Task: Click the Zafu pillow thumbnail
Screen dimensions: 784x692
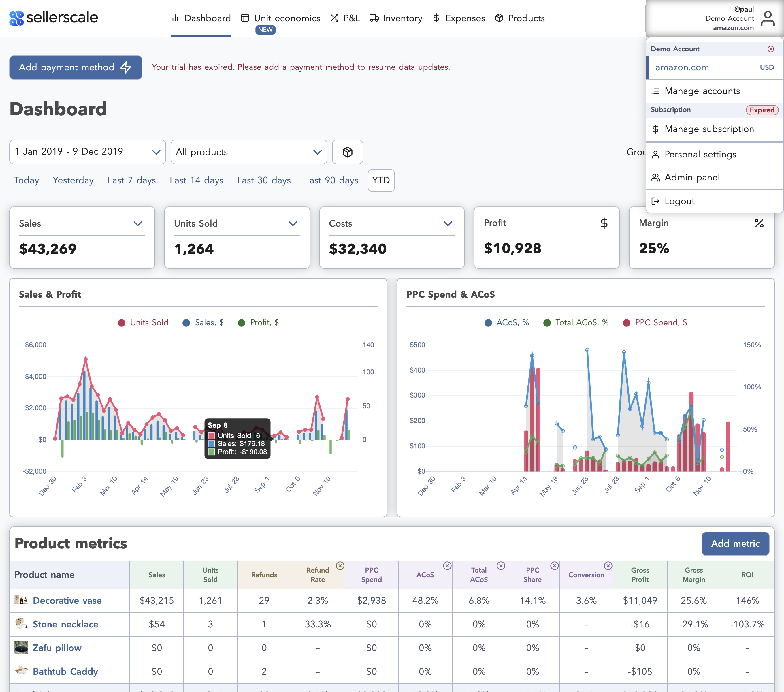Action: point(21,648)
